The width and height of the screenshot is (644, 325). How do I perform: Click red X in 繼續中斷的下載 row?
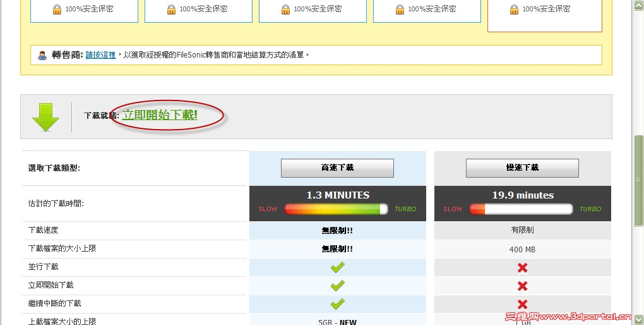coord(522,304)
